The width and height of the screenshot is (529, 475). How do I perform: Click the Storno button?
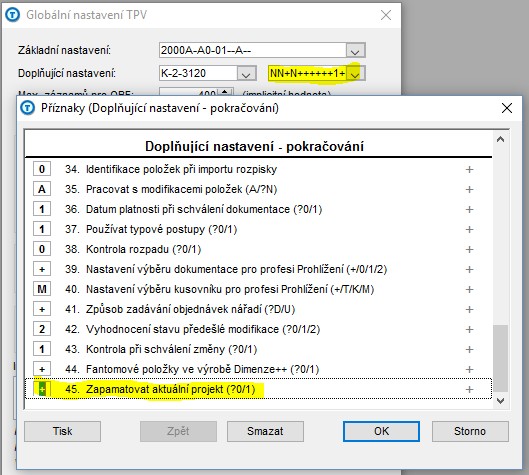pos(470,431)
